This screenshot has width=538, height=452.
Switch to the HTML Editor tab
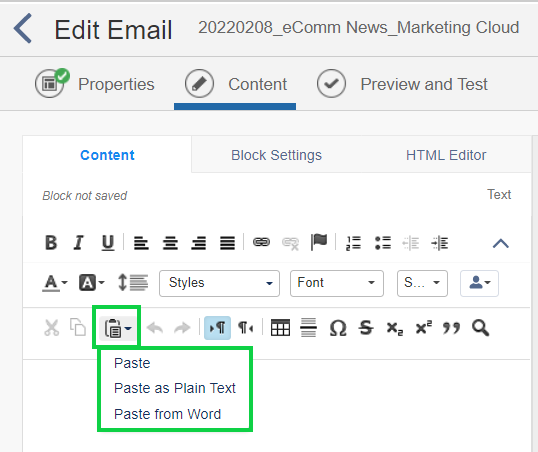(x=446, y=155)
